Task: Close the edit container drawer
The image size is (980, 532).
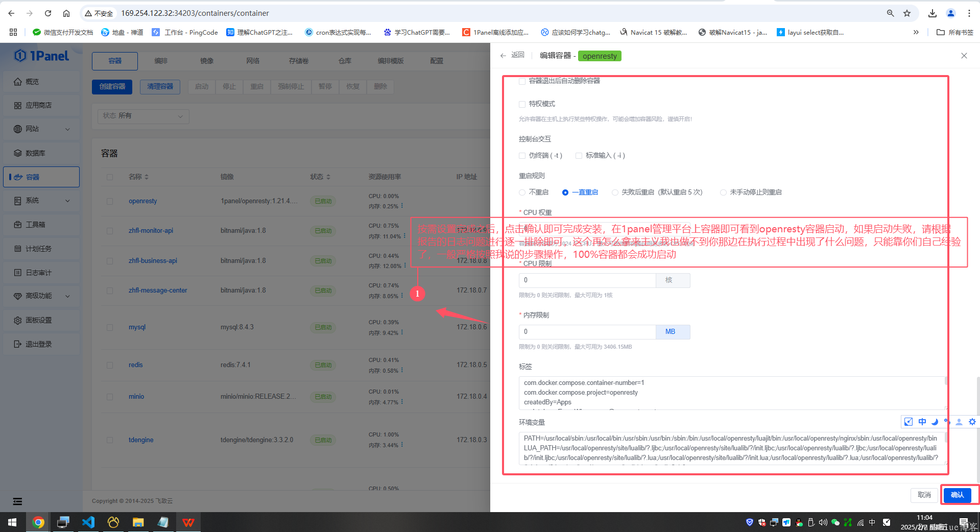Action: point(964,56)
